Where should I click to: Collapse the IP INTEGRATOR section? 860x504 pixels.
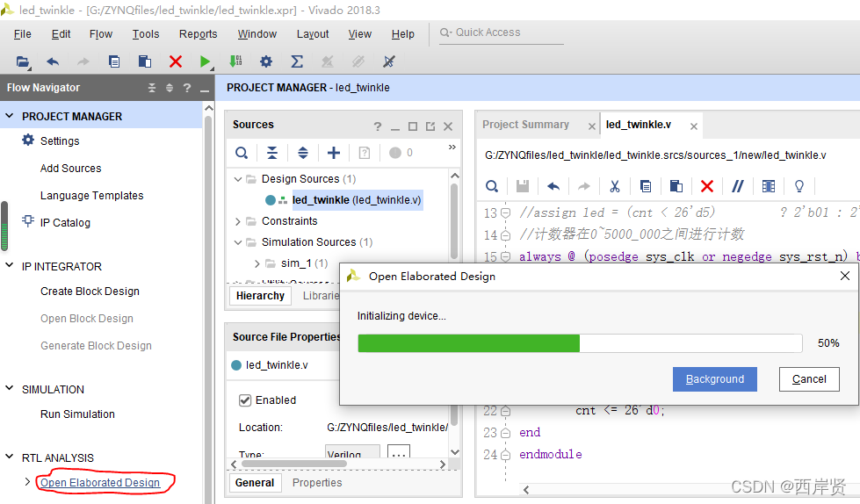click(10, 265)
